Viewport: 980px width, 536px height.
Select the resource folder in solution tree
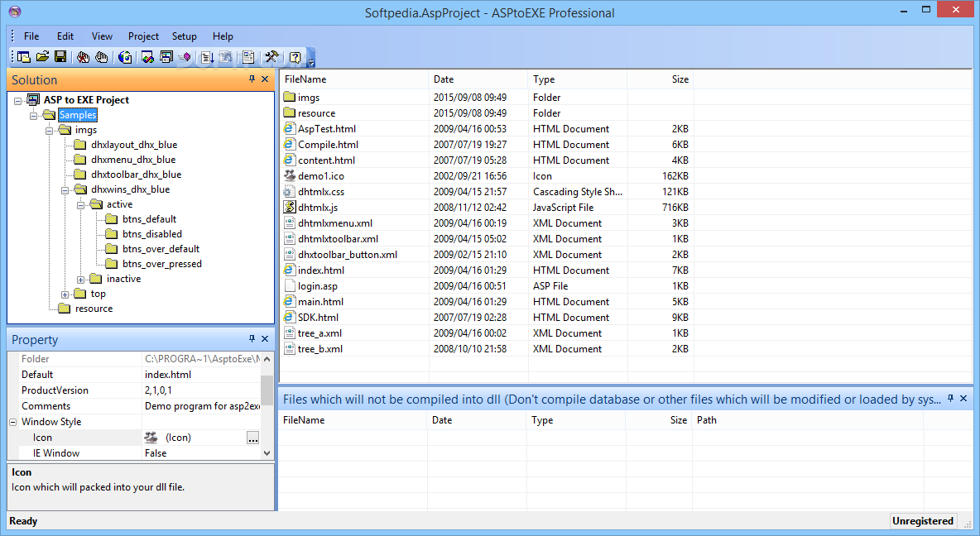pyautogui.click(x=94, y=309)
